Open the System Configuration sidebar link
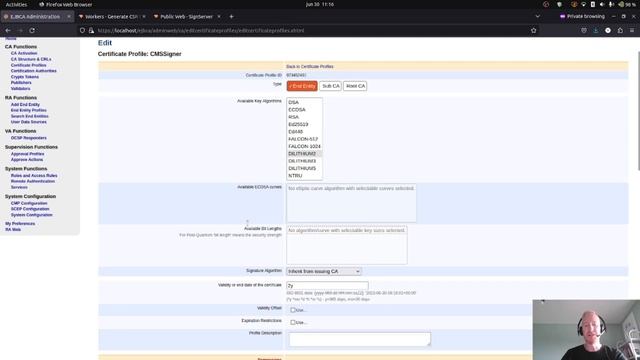Viewport: 640px width, 360px height. [x=31, y=215]
